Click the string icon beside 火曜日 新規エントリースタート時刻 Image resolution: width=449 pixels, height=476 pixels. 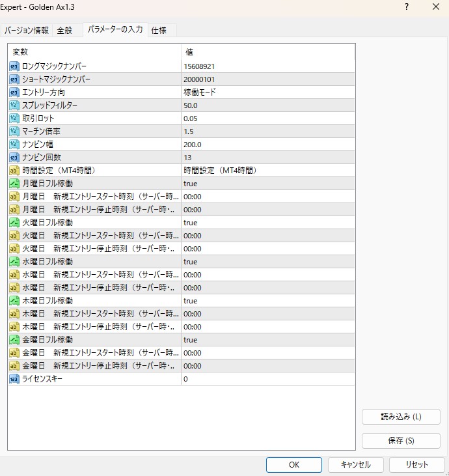tap(14, 236)
